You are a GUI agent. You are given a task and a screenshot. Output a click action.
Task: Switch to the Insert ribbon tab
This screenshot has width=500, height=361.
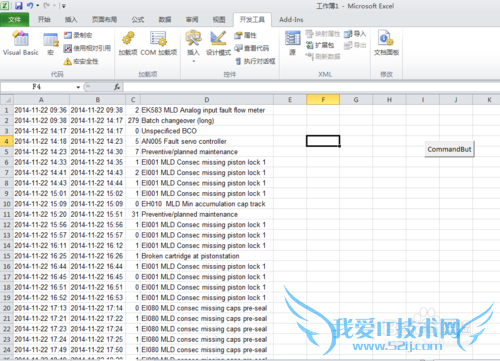coord(71,20)
